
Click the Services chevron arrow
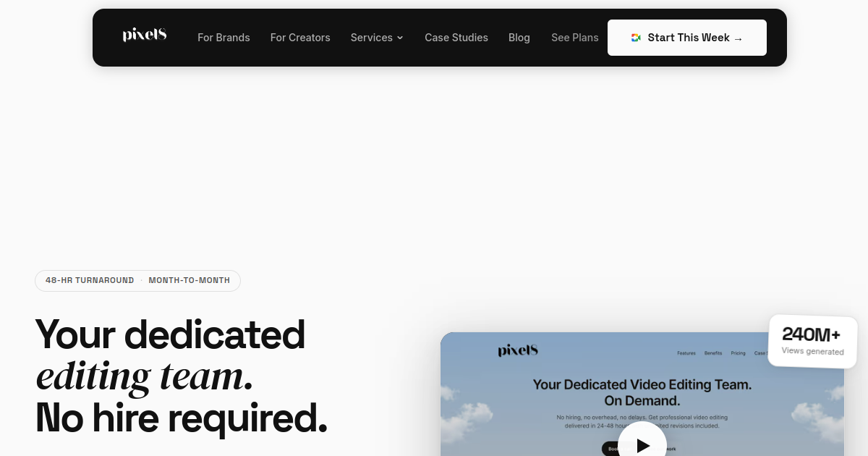[400, 38]
